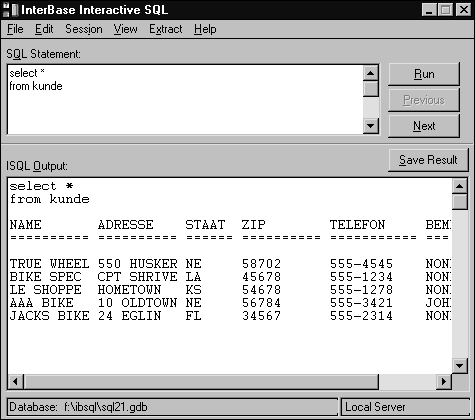This screenshot has height=420, width=475.
Task: Click the Local Server status panel
Action: coord(405,407)
